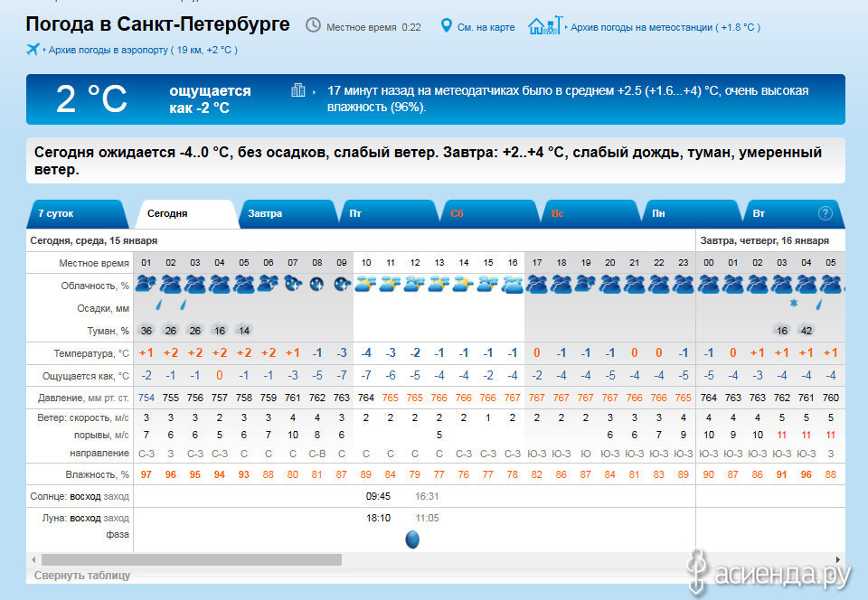Click the sunrise time 09:45
This screenshot has width=868, height=600.
[378, 496]
